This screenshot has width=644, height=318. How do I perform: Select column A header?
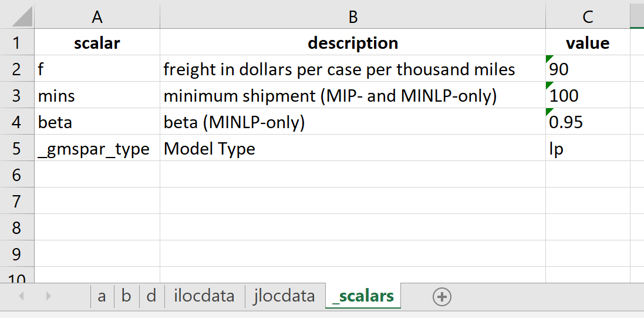click(97, 18)
